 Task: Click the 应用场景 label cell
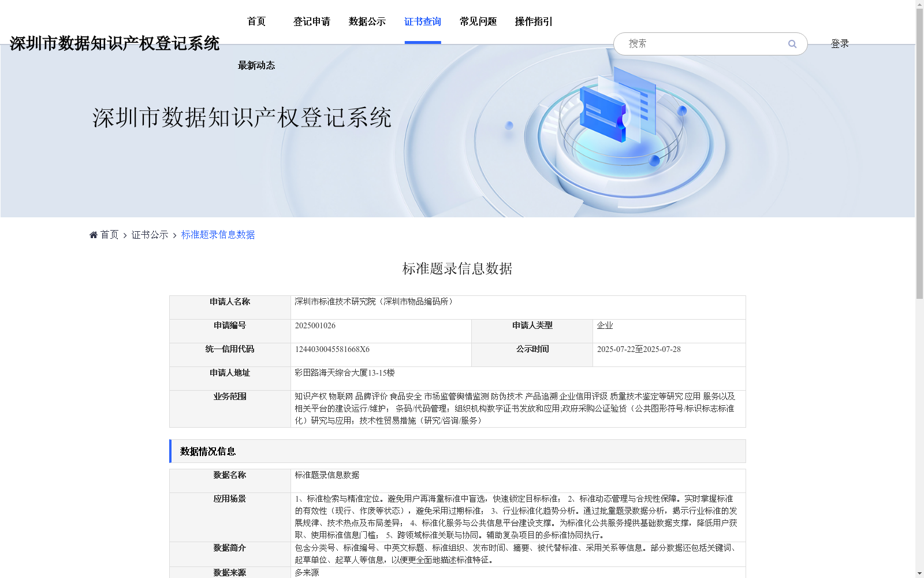(x=230, y=517)
